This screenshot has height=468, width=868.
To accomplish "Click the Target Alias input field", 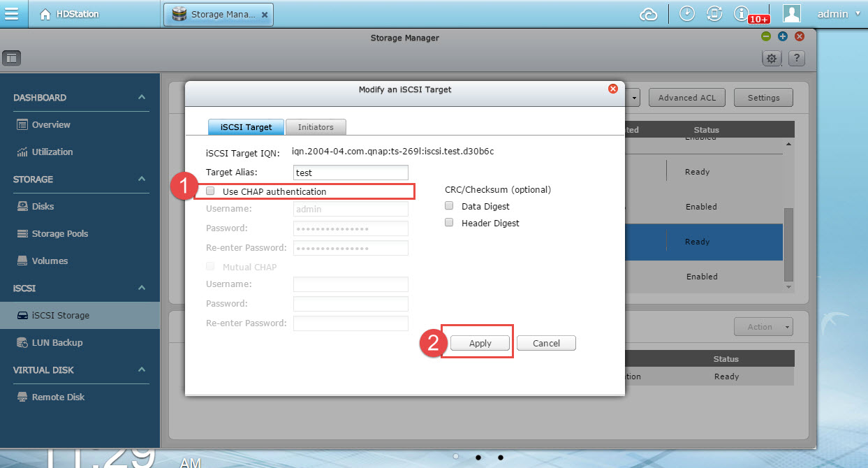I will tap(351, 173).
